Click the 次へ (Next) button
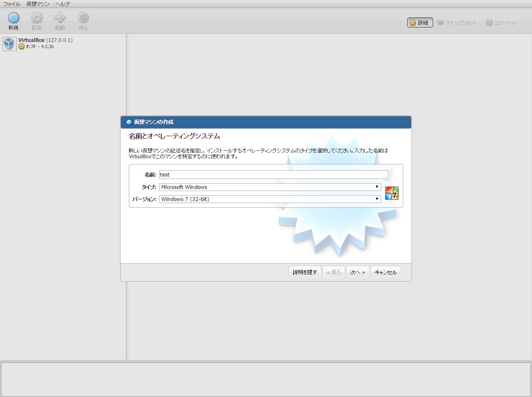This screenshot has height=397, width=532. coord(357,272)
